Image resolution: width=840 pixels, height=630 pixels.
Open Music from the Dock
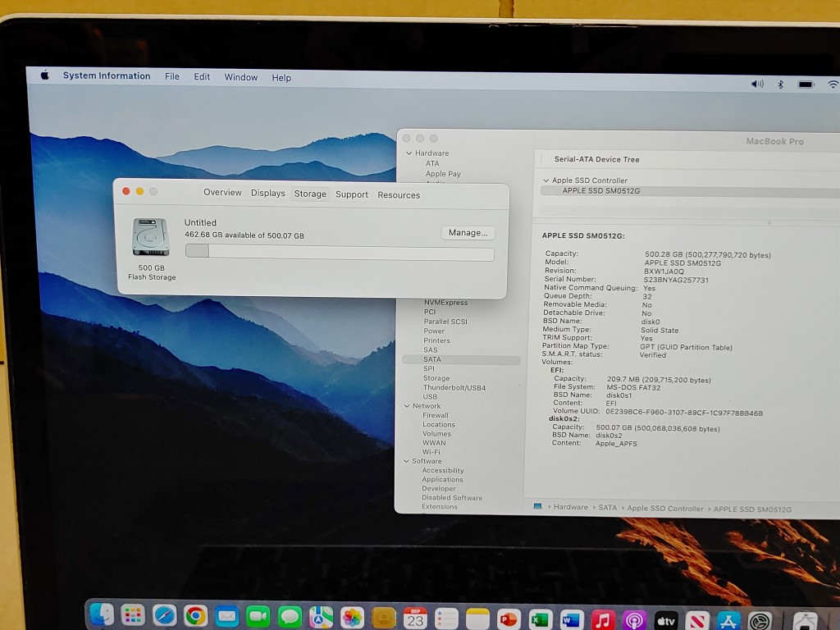point(603,621)
